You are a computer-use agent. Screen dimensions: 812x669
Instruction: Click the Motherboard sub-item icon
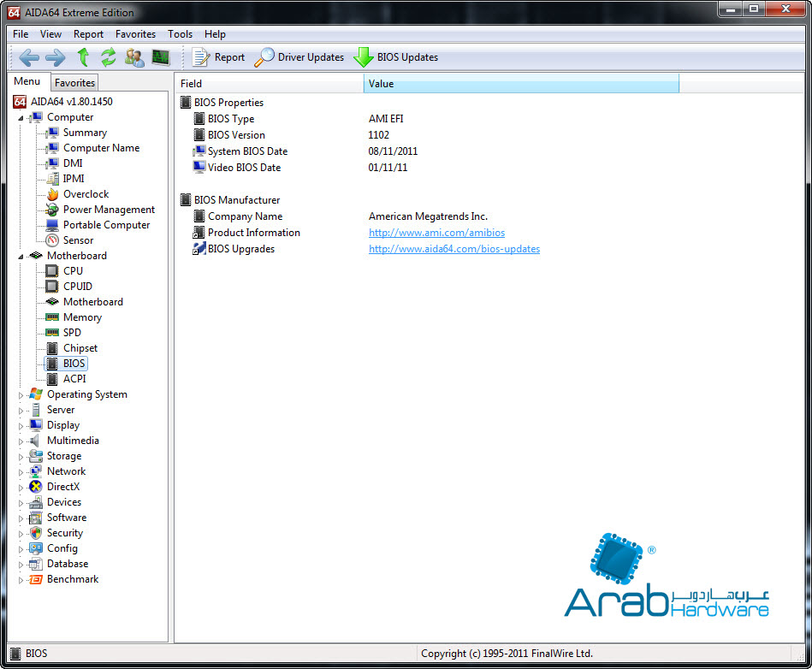point(52,302)
